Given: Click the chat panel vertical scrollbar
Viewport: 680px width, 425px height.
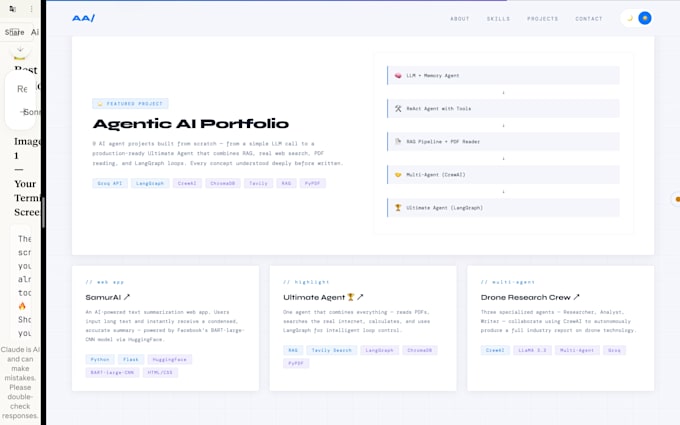Looking at the screenshot, I should [x=43, y=212].
